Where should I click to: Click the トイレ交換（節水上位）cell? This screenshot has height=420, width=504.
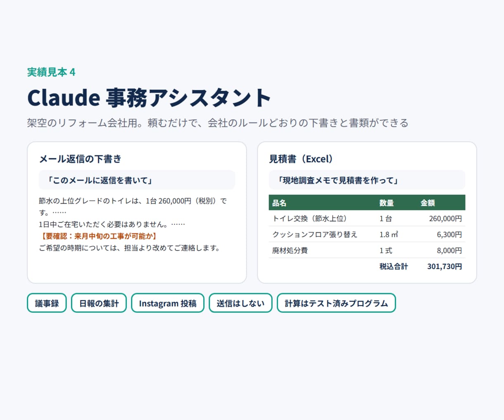pos(310,218)
